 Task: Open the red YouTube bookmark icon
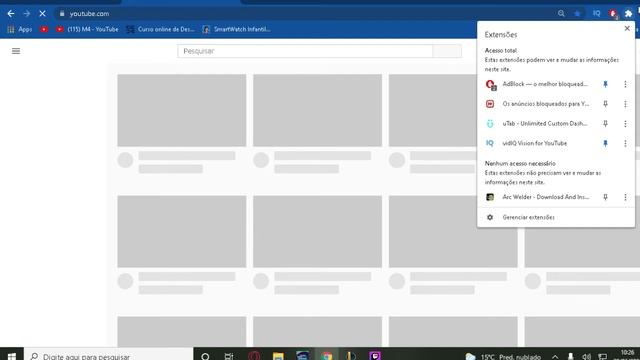pos(44,29)
